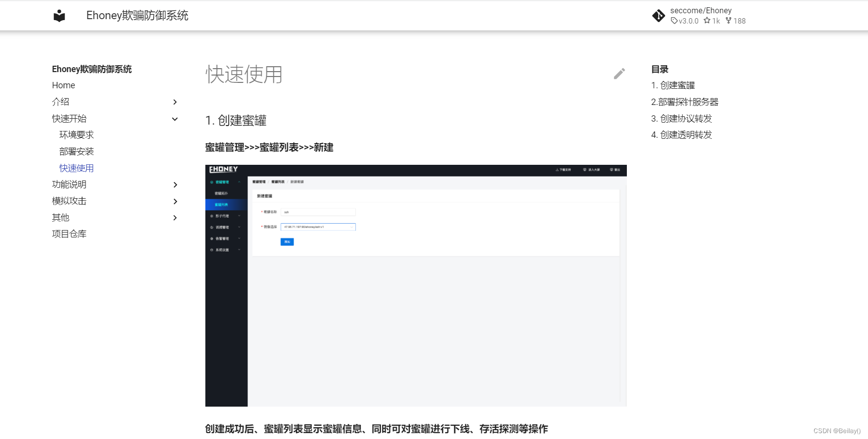Viewport: 868px width, 439px height.
Task: Click the 模拟攻击 navigation label
Action: pos(69,201)
